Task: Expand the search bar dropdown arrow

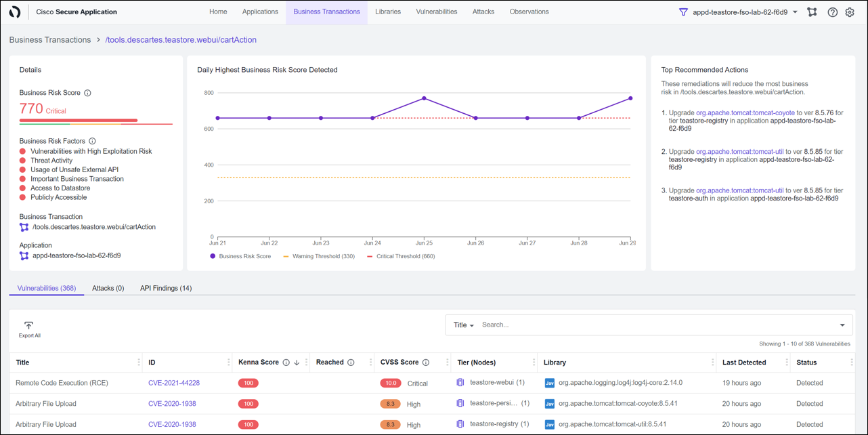Action: coord(842,325)
